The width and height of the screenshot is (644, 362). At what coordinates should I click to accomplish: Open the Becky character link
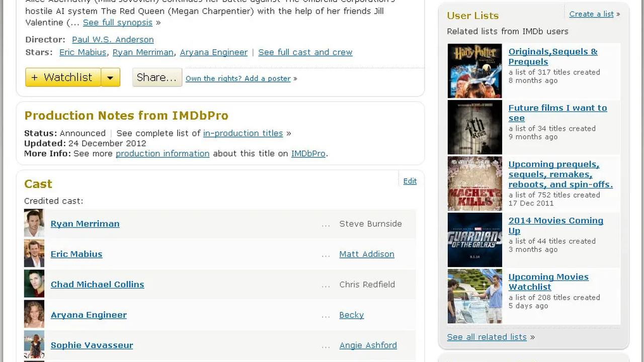[352, 315]
